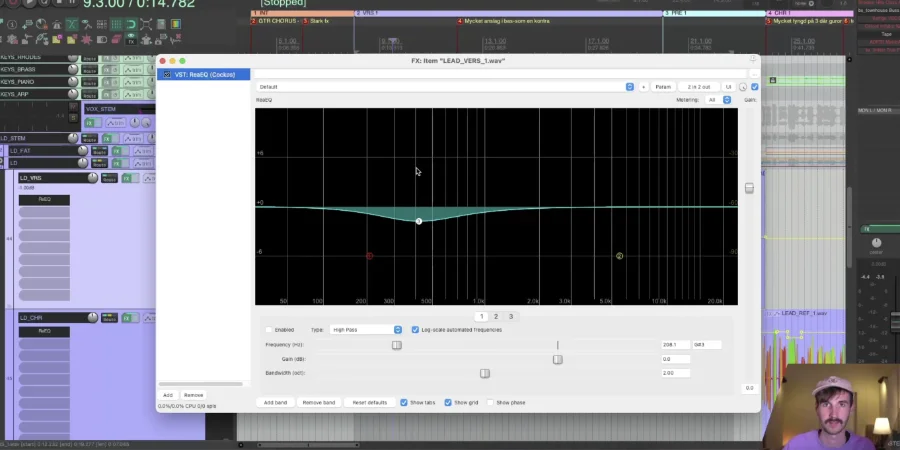This screenshot has width=900, height=450.
Task: Open Route button on KEYS_PIANO track
Action: coord(90,82)
